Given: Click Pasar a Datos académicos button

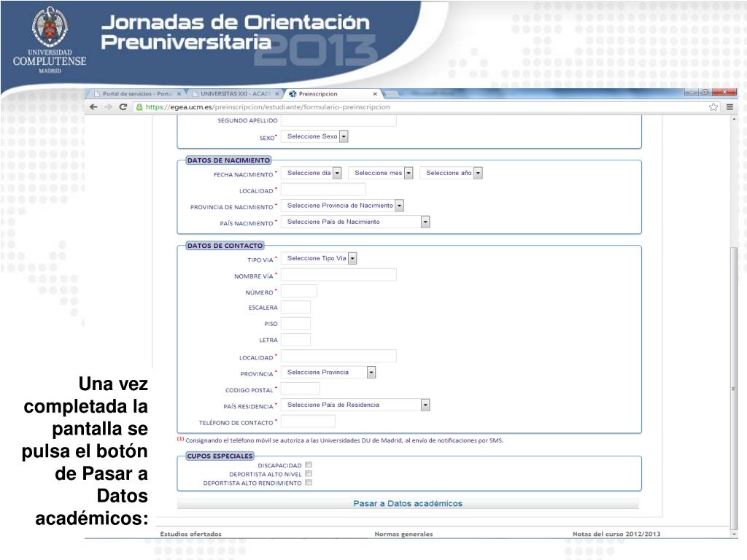Looking at the screenshot, I should [x=408, y=503].
